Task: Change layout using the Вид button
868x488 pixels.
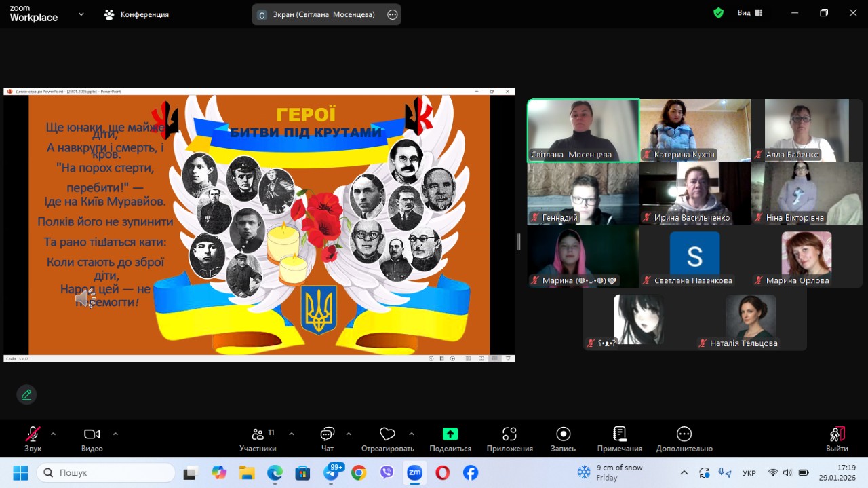Action: coord(749,13)
